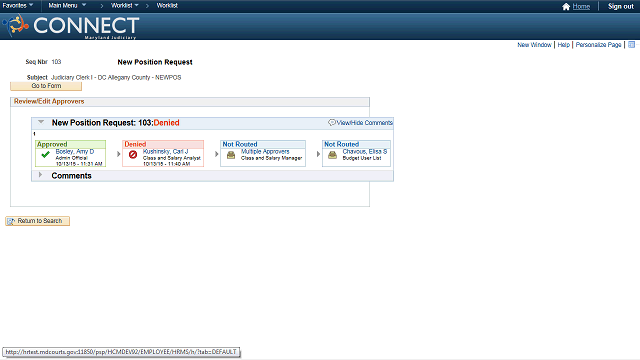Click the Denied status label in red box
This screenshot has width=640, height=360.
point(135,144)
